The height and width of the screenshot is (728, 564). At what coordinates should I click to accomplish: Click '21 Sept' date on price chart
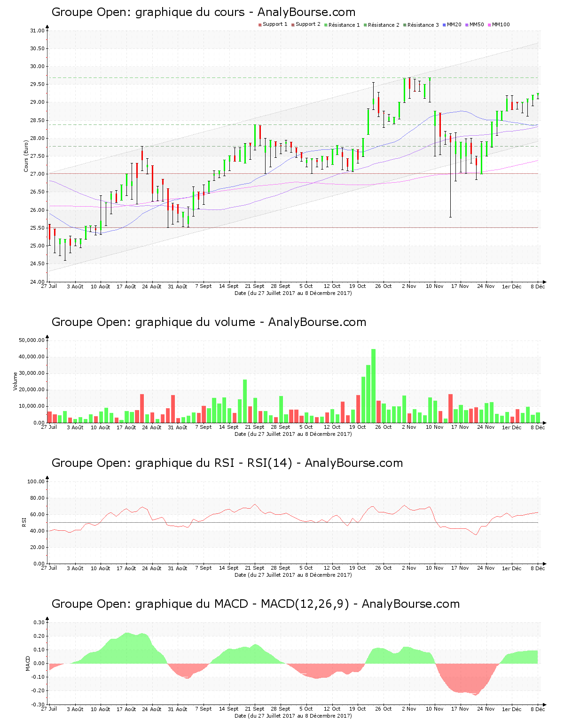point(255,287)
